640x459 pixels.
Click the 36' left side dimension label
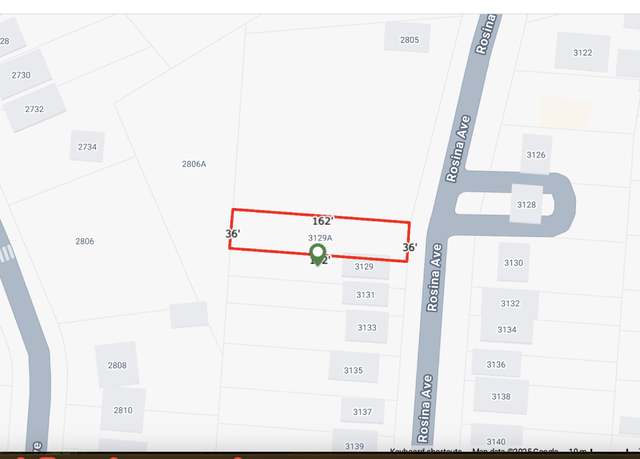233,234
